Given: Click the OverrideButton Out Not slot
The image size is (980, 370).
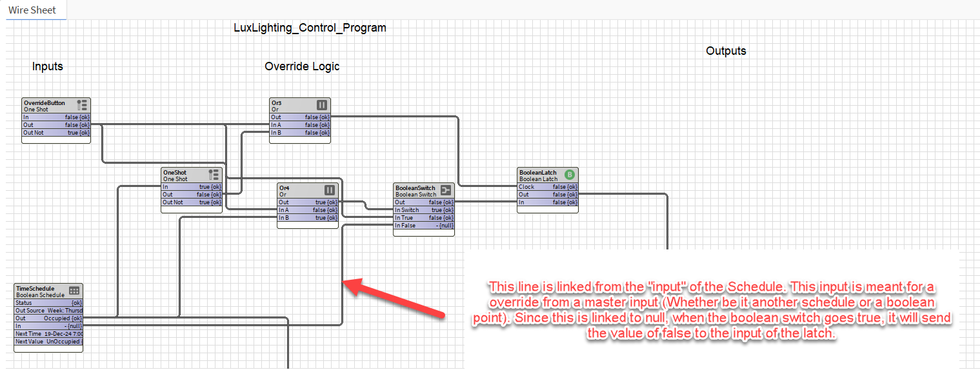Looking at the screenshot, I should (56, 133).
